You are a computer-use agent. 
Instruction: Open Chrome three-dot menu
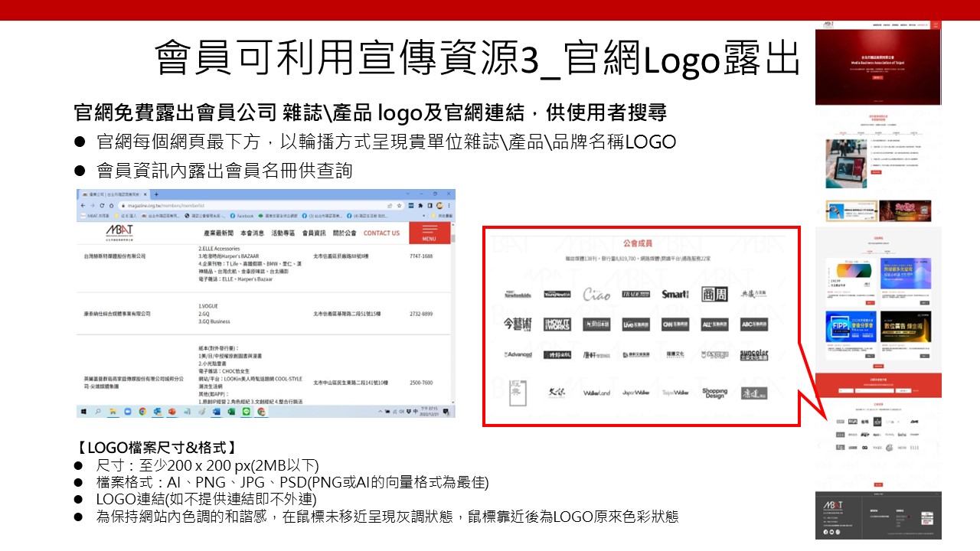pyautogui.click(x=449, y=205)
